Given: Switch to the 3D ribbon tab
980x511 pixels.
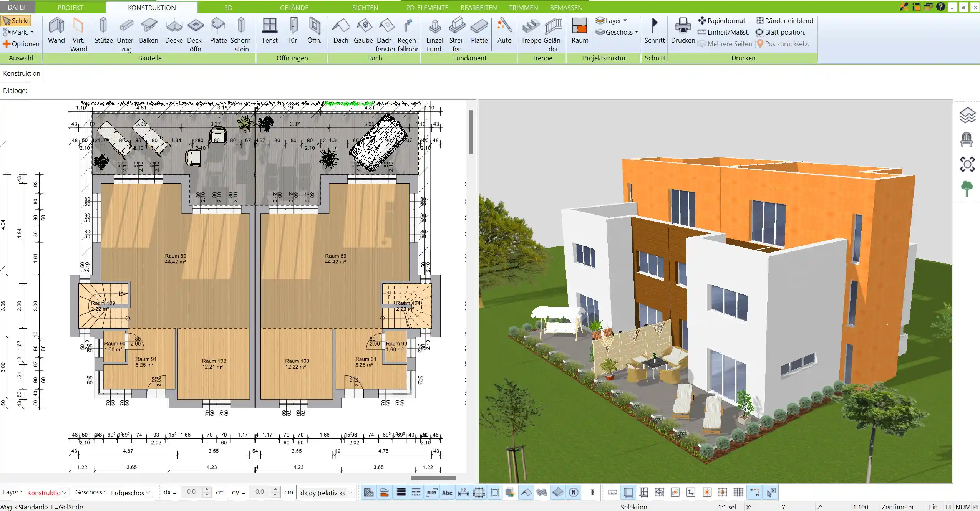Looking at the screenshot, I should coord(228,7).
